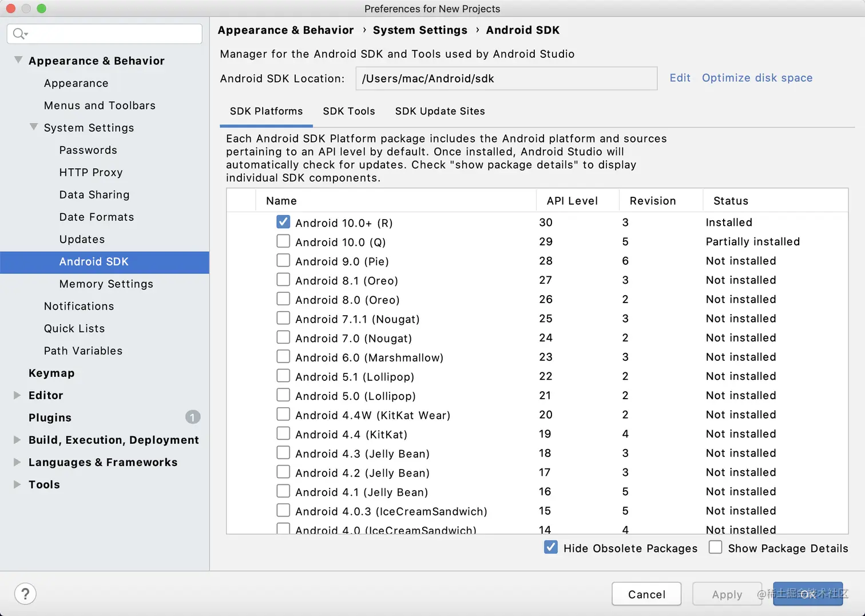Click 'Partially installed' status cell

pos(753,241)
